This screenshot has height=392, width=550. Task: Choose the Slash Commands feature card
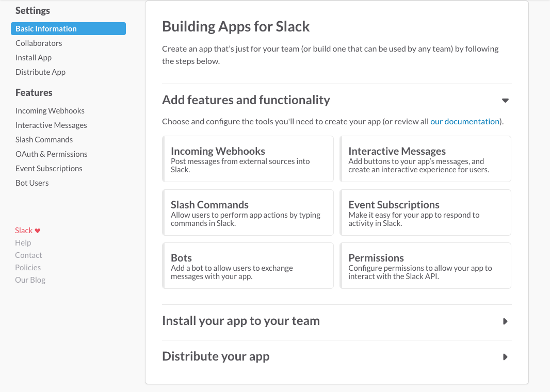pos(248,213)
